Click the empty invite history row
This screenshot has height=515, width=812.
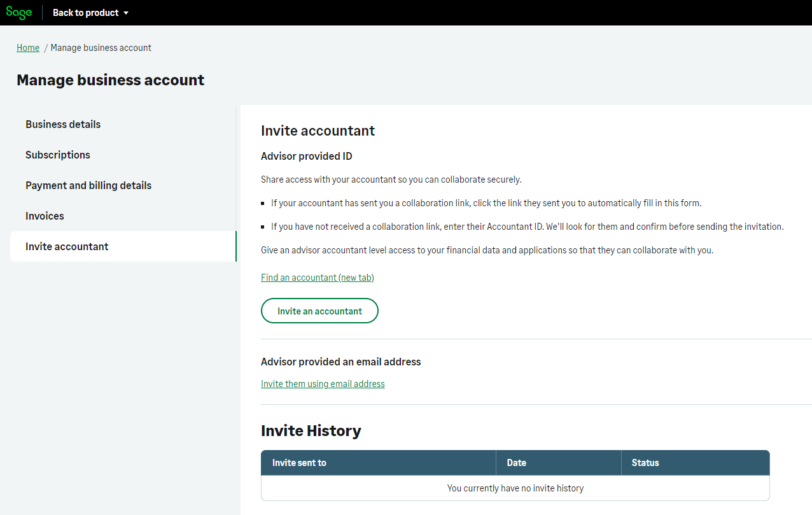coord(515,488)
